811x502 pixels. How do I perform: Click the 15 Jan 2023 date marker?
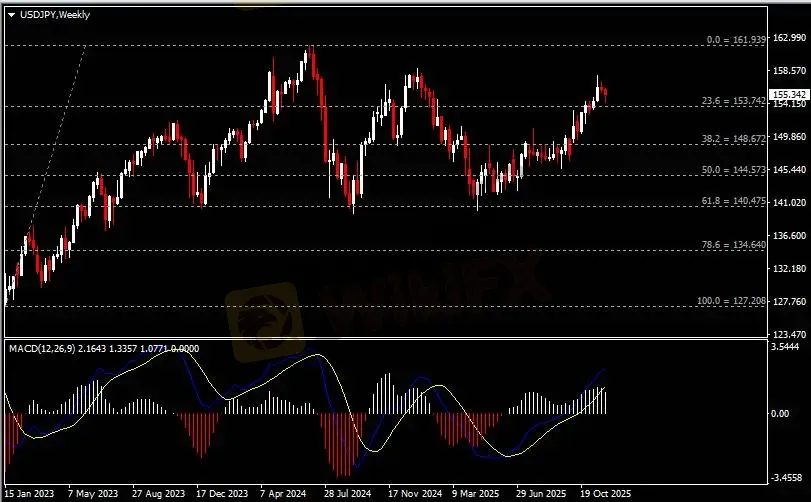tap(30, 494)
